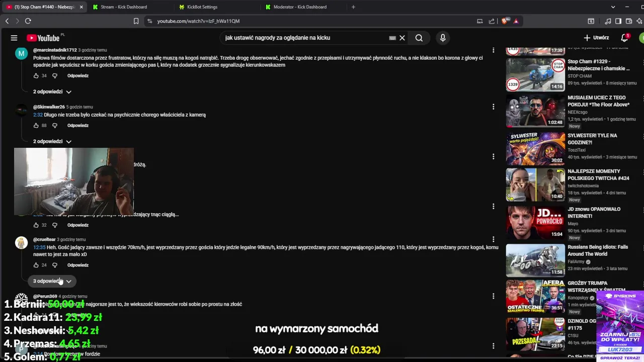644x362 pixels.
Task: Clear the YouTube search query with X
Action: coord(402,38)
